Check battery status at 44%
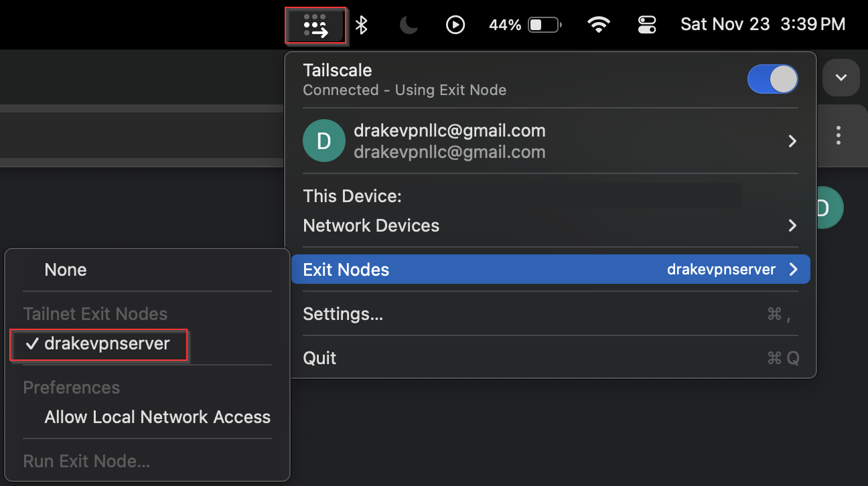The image size is (868, 486). tap(525, 25)
